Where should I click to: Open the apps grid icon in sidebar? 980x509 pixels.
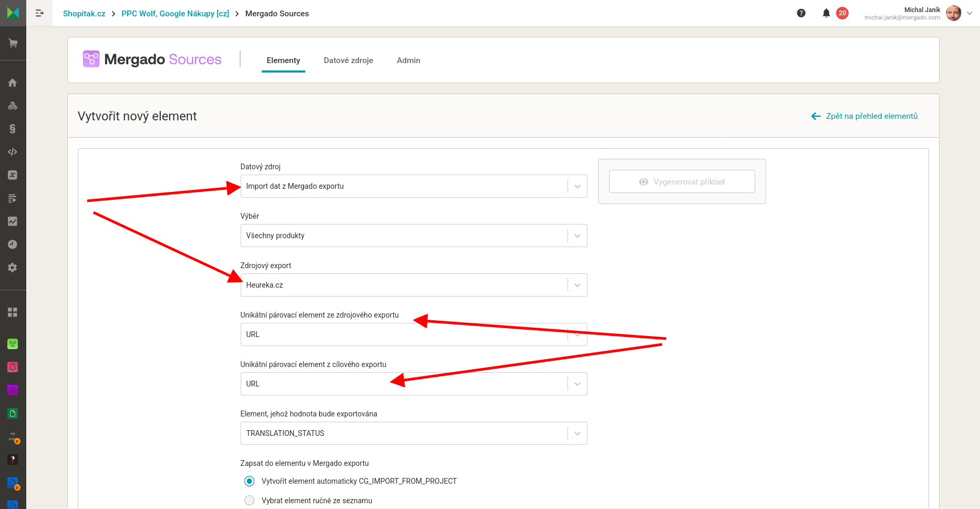[x=13, y=312]
